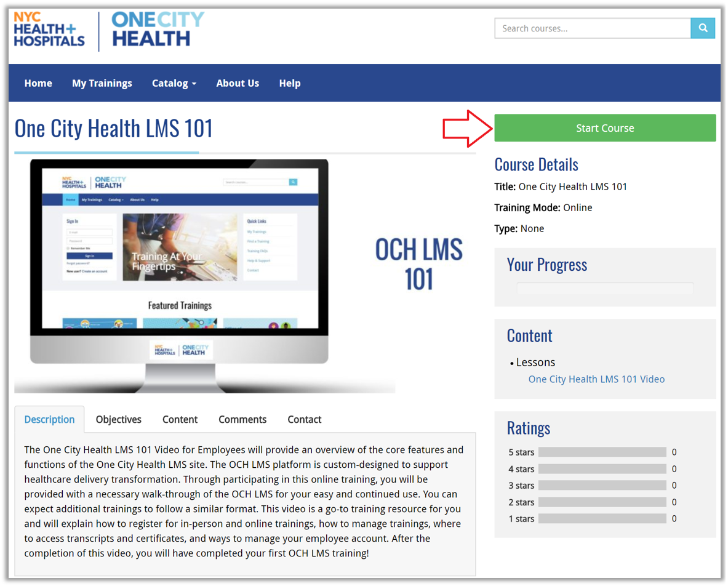Screen dimensions: 728x586
Task: Switch to the Content tab
Action: point(180,419)
